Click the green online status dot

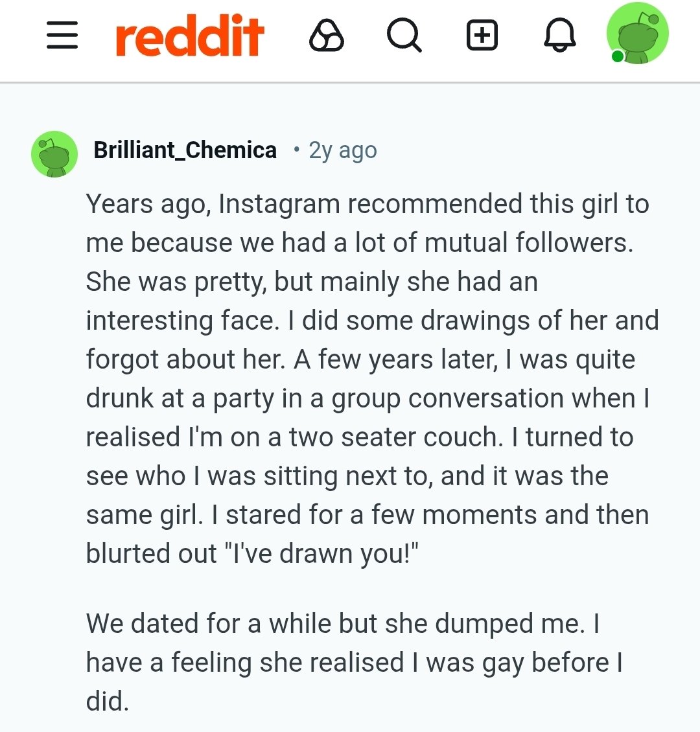point(617,57)
